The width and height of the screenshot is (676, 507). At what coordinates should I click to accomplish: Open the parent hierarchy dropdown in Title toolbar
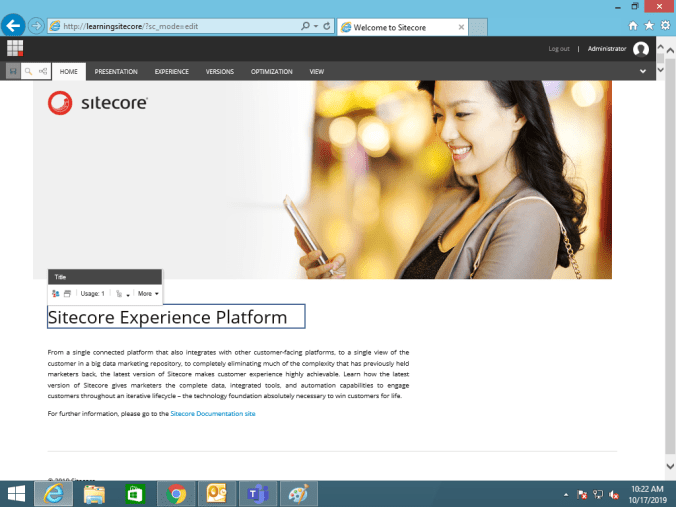coord(121,293)
